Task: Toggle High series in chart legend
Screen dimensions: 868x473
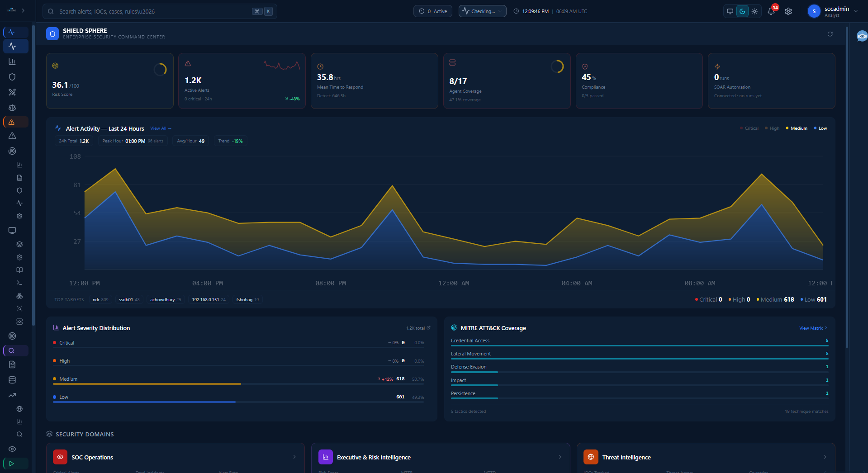Action: coord(772,128)
